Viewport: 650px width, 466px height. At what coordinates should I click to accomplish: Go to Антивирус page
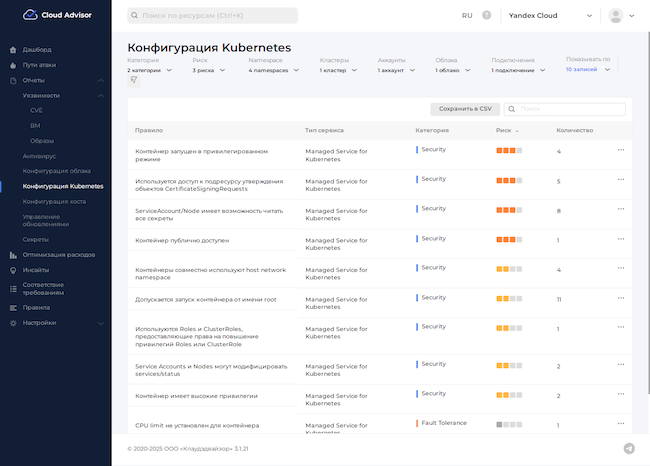point(39,156)
